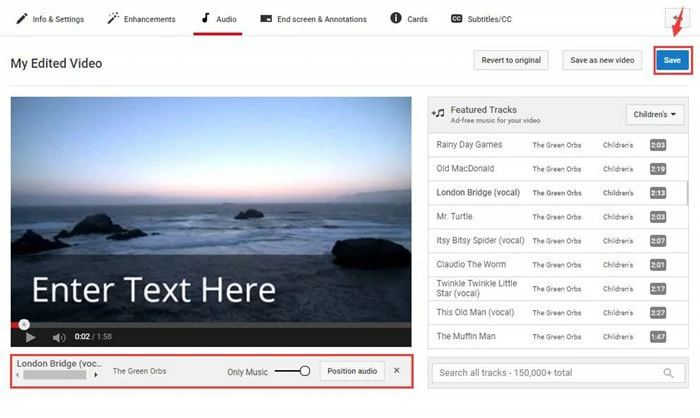Switch to the Enhancements tab
The width and height of the screenshot is (700, 418).
point(142,19)
